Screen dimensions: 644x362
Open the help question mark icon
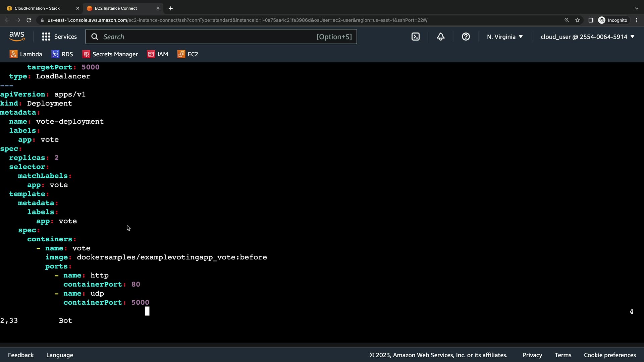(x=466, y=37)
